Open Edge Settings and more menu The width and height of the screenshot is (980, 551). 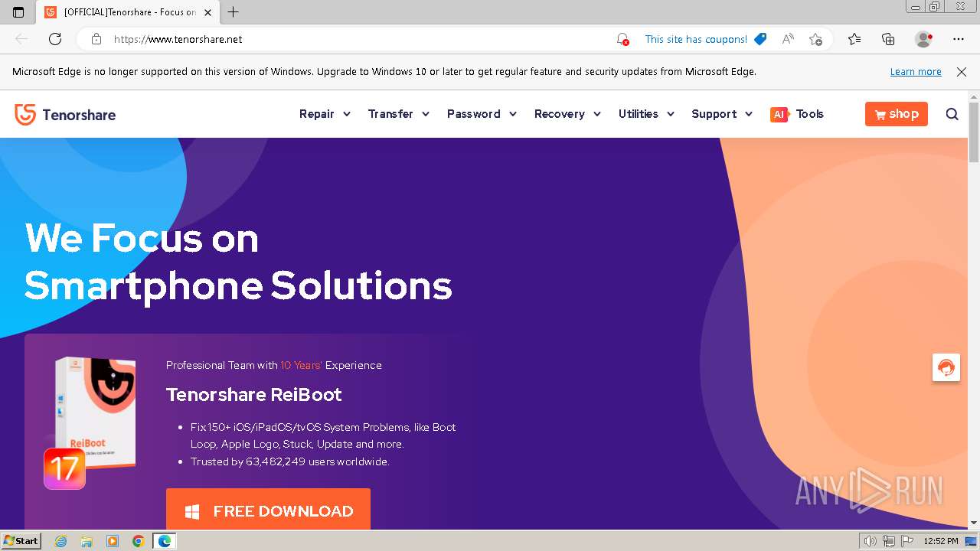(x=959, y=39)
